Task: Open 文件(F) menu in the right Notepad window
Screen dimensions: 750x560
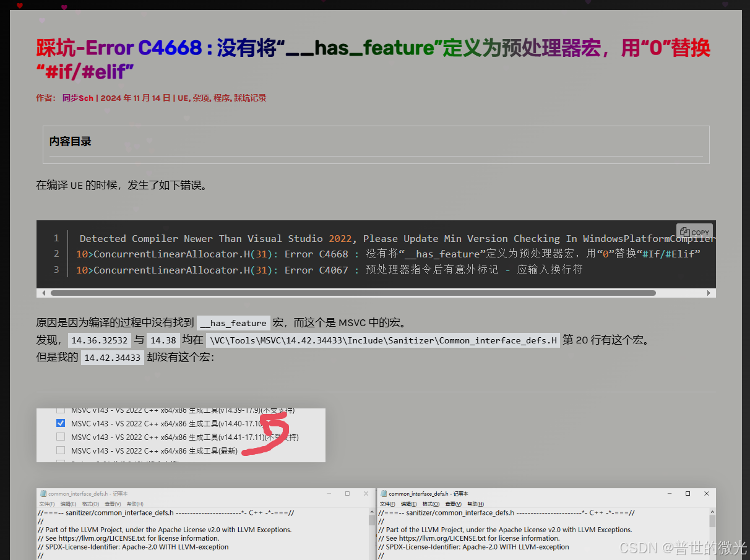Action: (387, 504)
